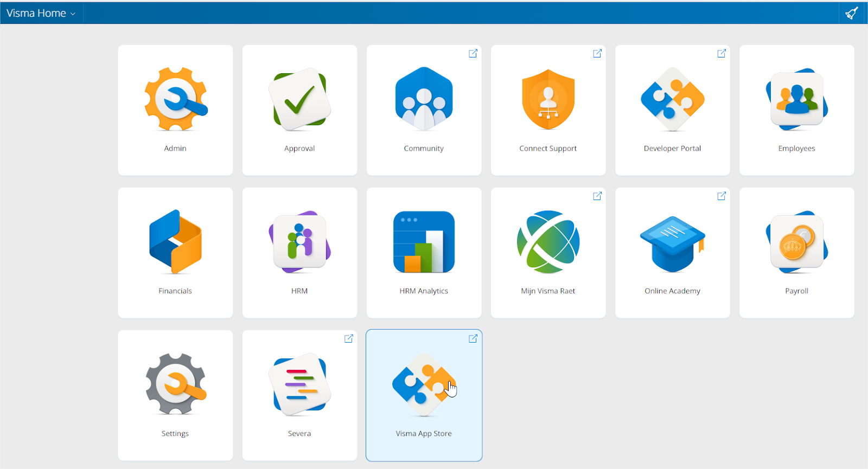Click the Settings label text
This screenshot has width=868, height=469.
point(175,434)
